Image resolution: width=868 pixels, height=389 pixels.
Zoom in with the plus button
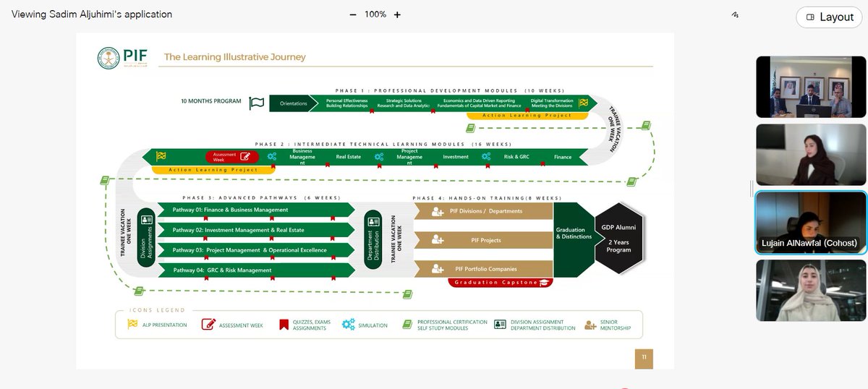click(397, 14)
